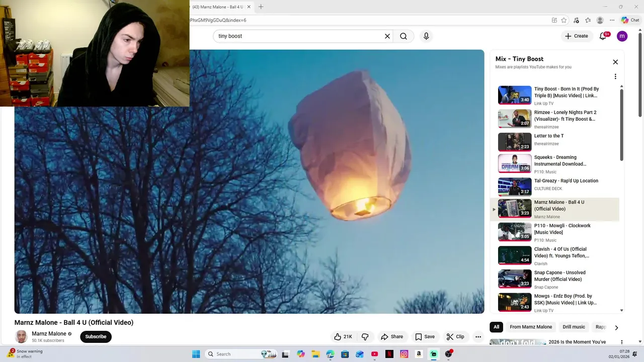Image resolution: width=644 pixels, height=362 pixels.
Task: Filter by From Marnz Malone chip
Action: click(531, 327)
